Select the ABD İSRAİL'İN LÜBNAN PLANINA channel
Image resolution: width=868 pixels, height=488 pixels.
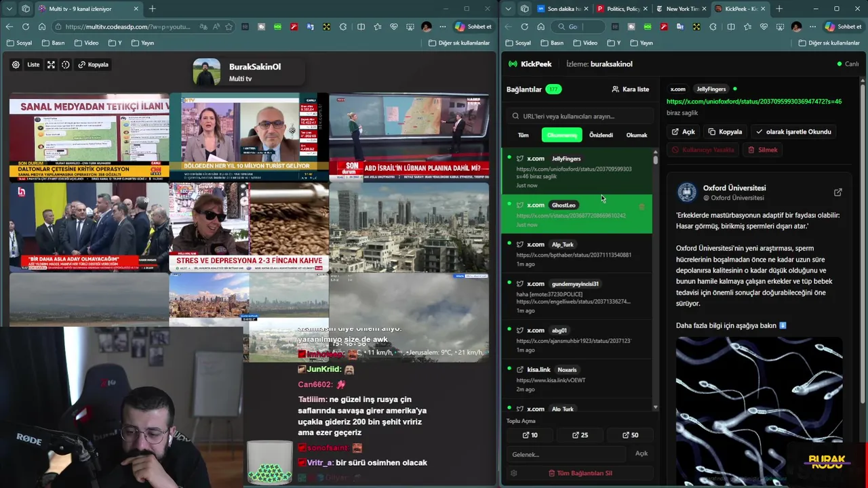tap(409, 138)
